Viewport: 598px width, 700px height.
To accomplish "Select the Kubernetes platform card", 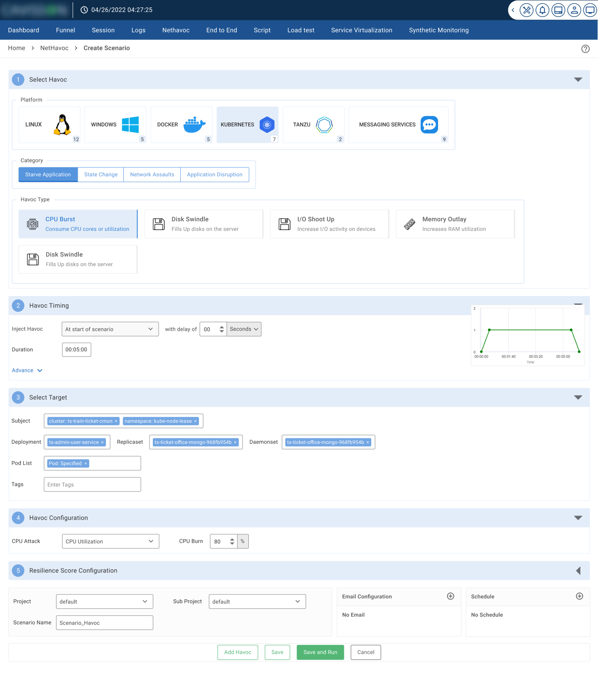I will [x=247, y=125].
